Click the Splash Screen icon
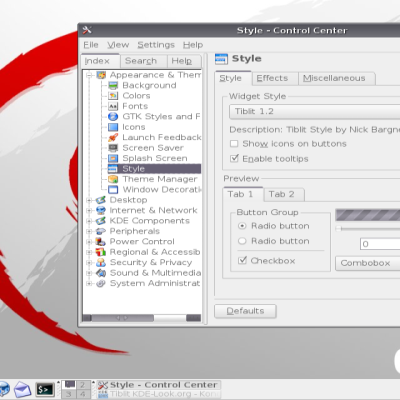Viewport: 400px width, 400px height. tap(113, 158)
